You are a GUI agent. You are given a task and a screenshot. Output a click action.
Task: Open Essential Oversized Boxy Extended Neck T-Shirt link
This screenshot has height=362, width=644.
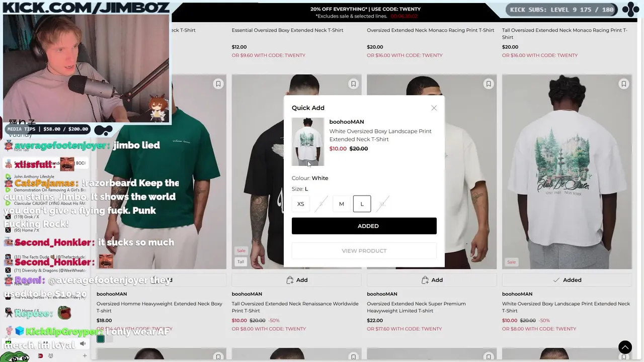287,30
